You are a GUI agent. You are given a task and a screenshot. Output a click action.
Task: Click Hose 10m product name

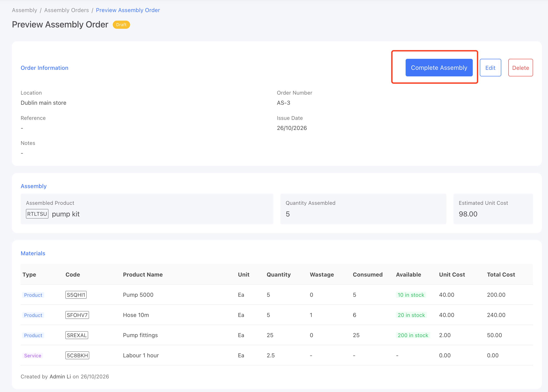pyautogui.click(x=136, y=315)
